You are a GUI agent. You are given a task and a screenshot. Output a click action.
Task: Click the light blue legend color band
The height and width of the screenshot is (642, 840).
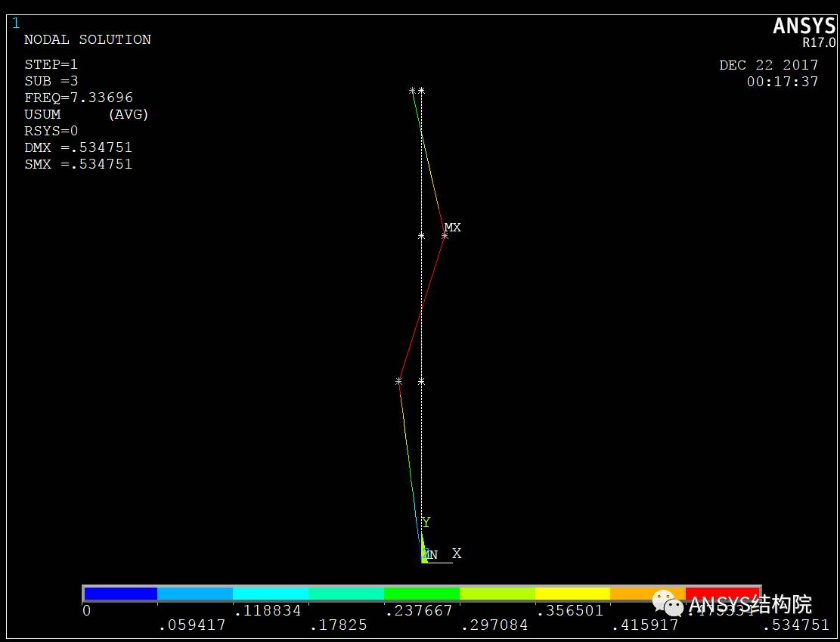tap(195, 594)
